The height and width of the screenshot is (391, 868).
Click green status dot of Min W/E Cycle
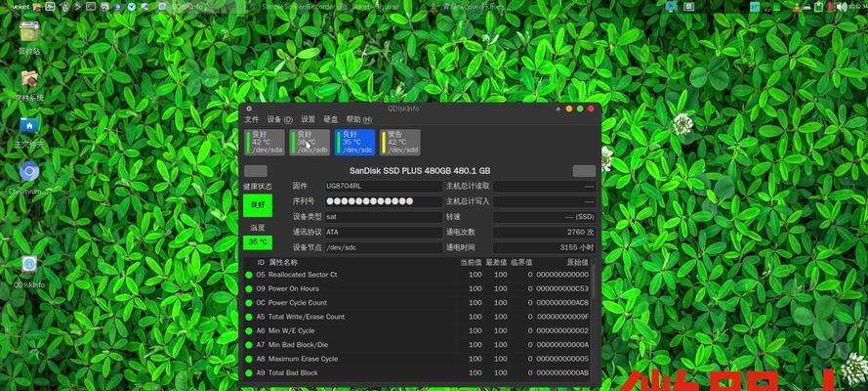point(249,331)
